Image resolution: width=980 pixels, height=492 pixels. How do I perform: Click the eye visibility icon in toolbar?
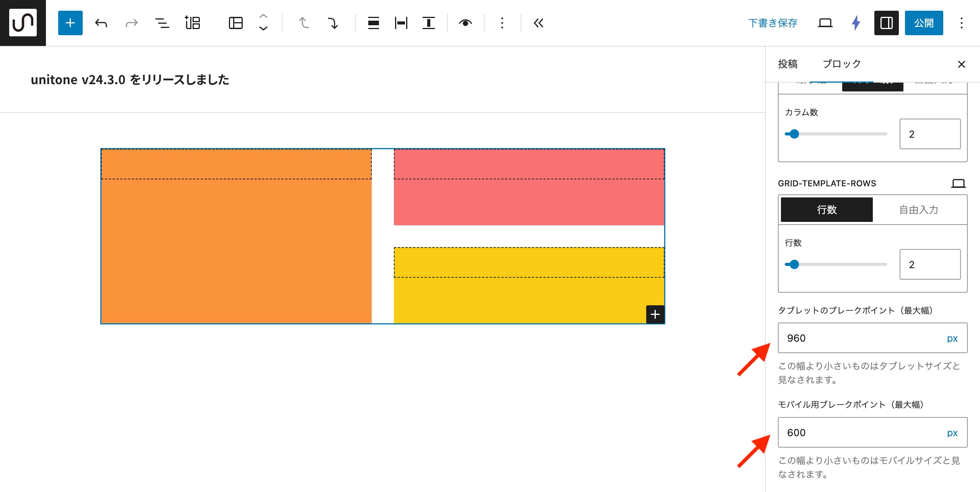[x=465, y=23]
